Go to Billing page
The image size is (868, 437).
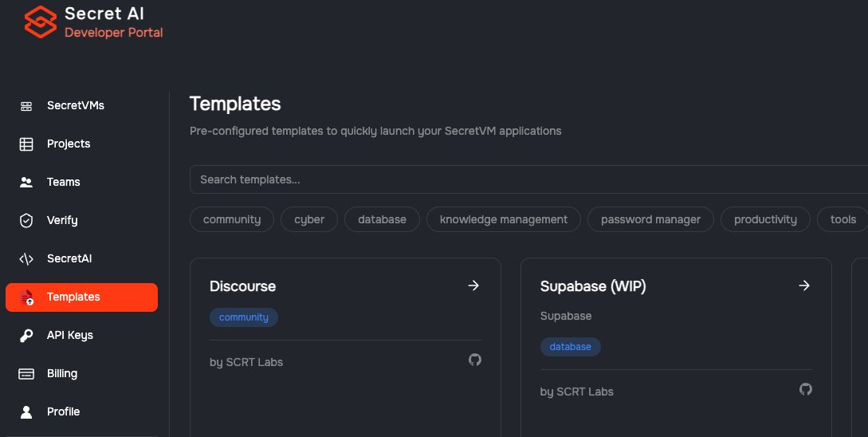pos(82,374)
